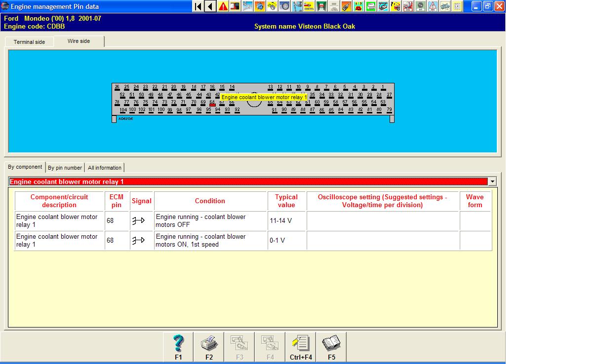Expand the component selection dropdown arrow
This screenshot has width=599, height=364.
pos(492,182)
